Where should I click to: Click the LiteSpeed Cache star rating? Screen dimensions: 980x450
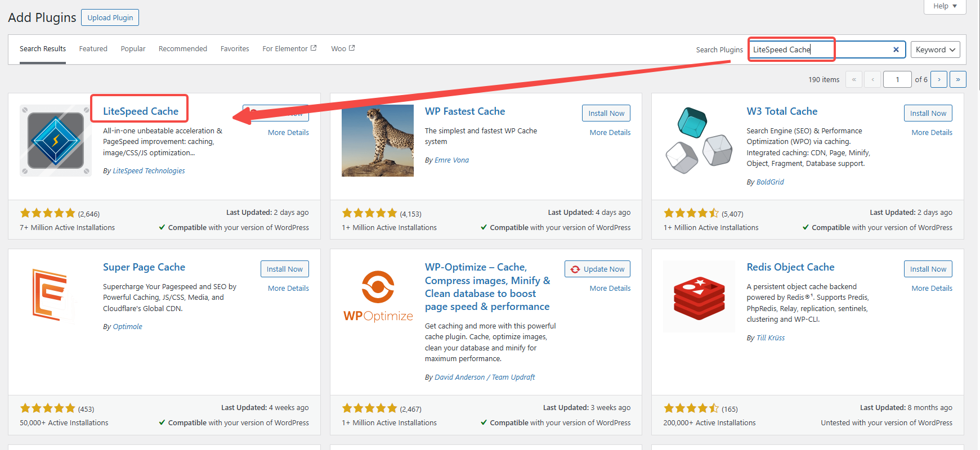[x=48, y=213]
